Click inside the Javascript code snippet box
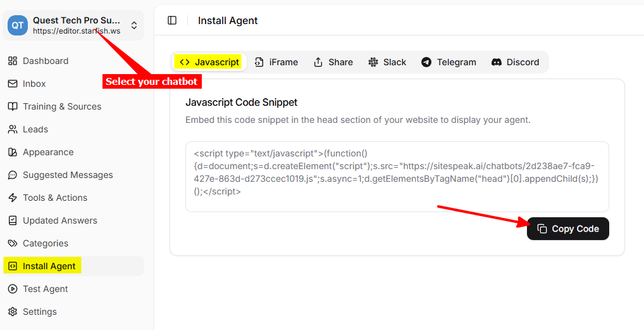 397,176
